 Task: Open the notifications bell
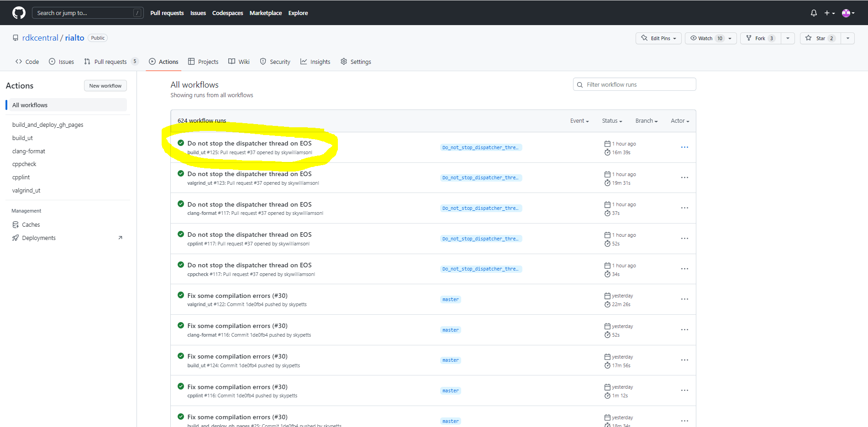tap(813, 13)
